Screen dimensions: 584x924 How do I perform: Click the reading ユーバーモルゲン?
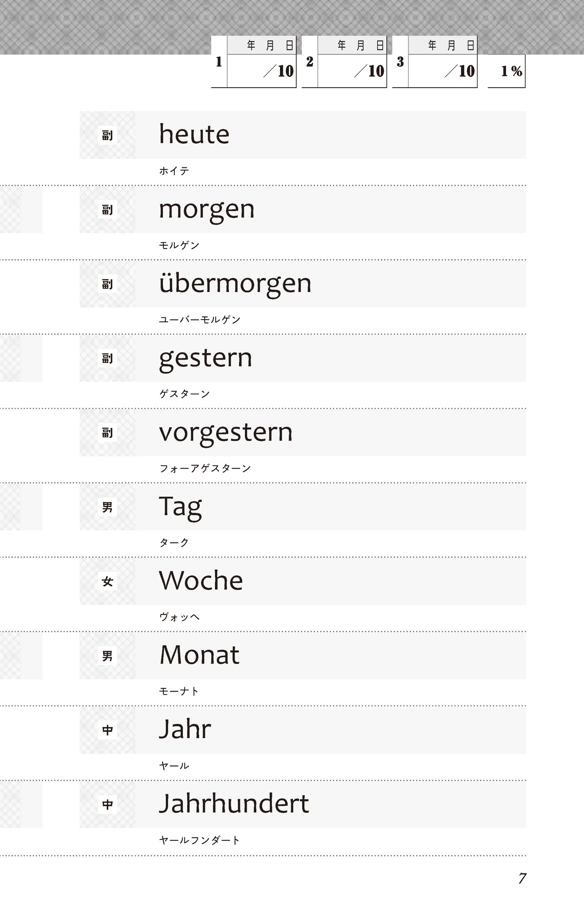click(x=200, y=320)
